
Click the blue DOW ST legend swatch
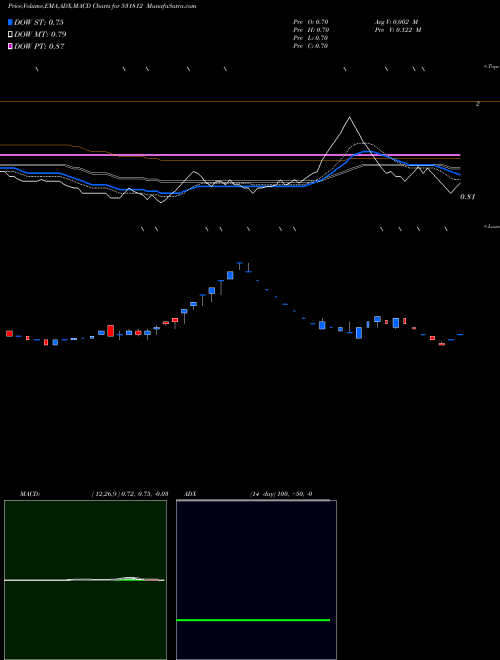click(x=10, y=22)
